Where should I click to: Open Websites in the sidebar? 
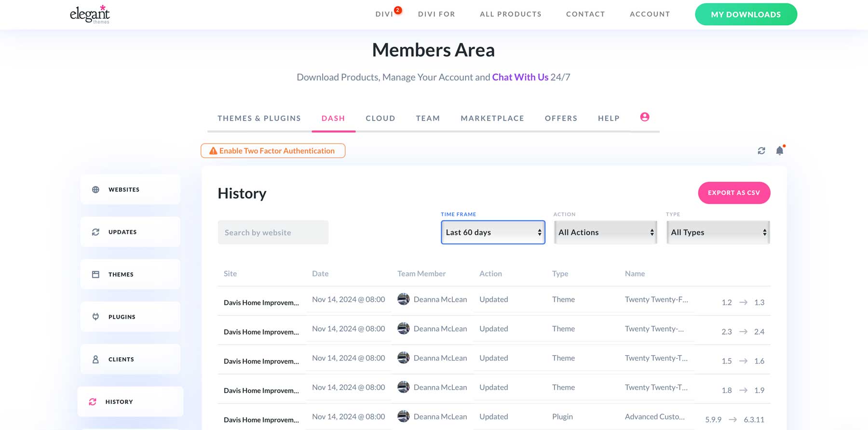coord(130,189)
